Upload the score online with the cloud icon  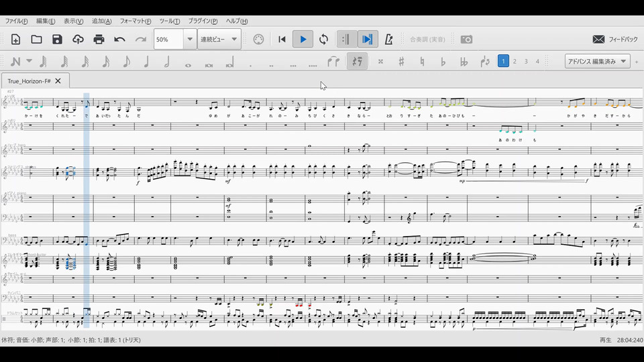pyautogui.click(x=78, y=40)
